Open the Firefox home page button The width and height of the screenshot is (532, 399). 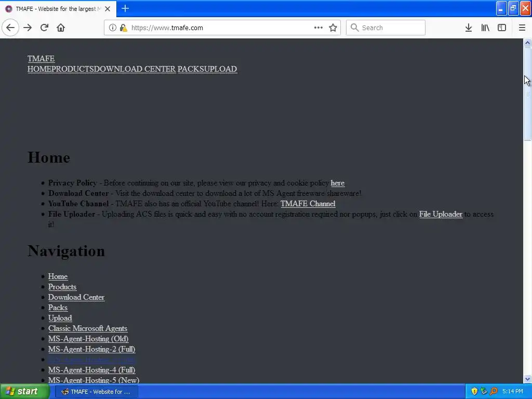(61, 28)
